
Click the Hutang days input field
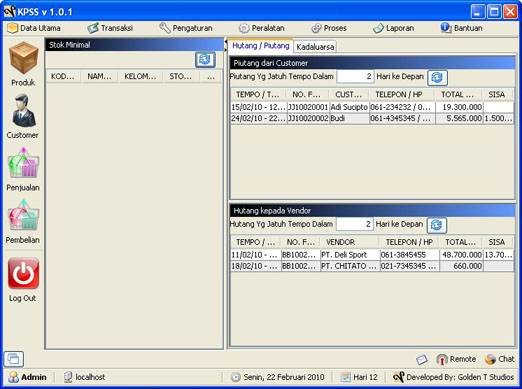point(354,224)
